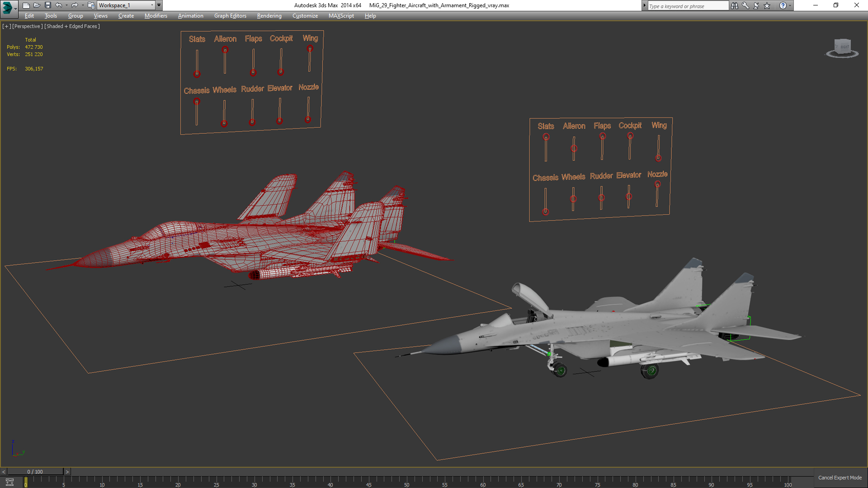Click the Undo arrow icon
Image resolution: width=868 pixels, height=488 pixels.
(x=59, y=5)
